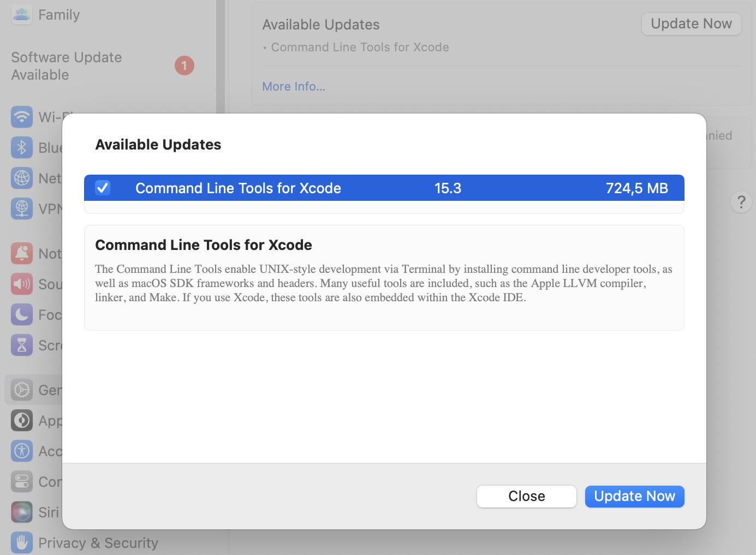Select the Bluetooth icon in the sidebar
The height and width of the screenshot is (555, 756).
pyautogui.click(x=21, y=147)
